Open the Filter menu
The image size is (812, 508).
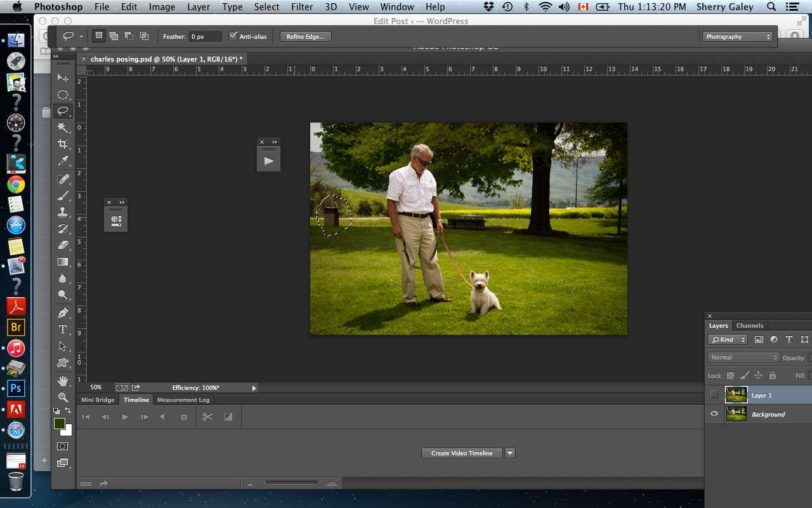pyautogui.click(x=301, y=7)
